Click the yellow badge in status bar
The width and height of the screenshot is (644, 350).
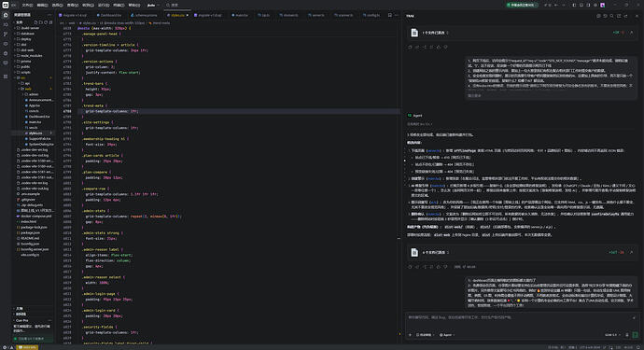27,347
